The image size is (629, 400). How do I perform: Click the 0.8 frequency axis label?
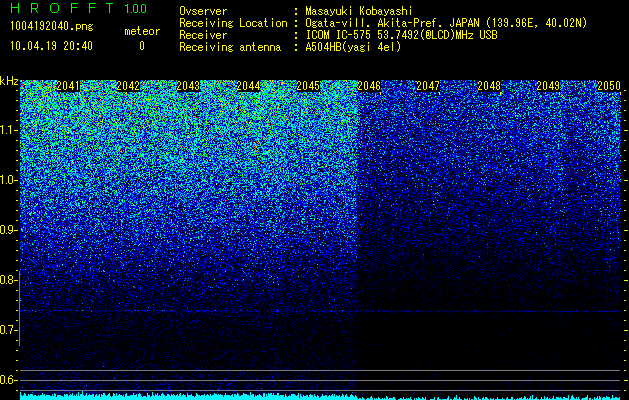tap(7, 280)
